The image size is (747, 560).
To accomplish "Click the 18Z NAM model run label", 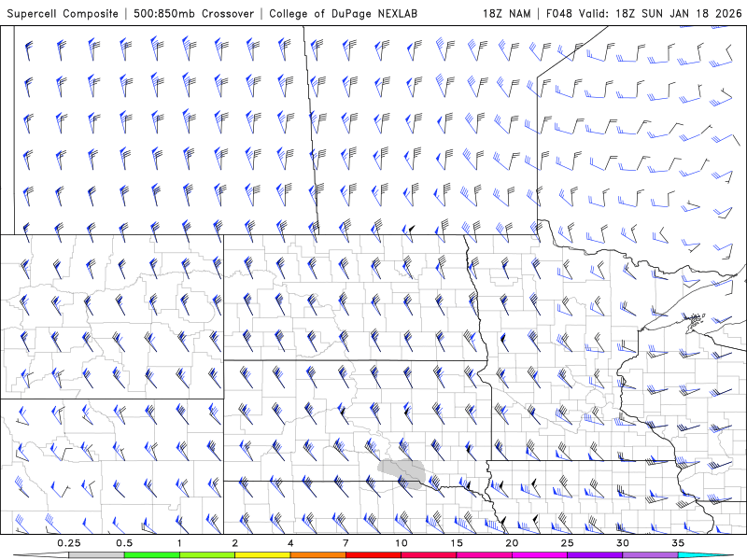I will (x=506, y=13).
